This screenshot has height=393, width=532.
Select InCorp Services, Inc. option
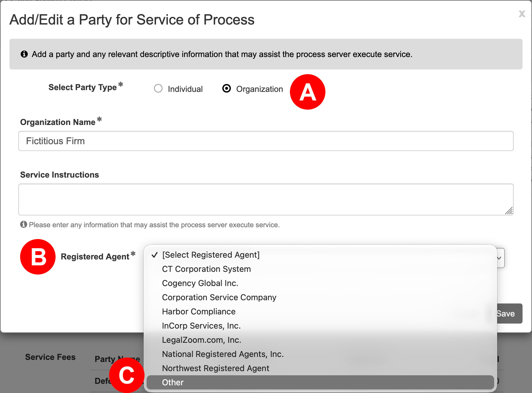[x=320, y=326]
